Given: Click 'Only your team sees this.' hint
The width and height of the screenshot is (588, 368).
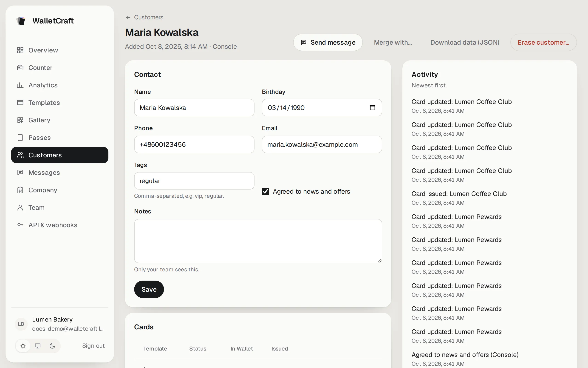Looking at the screenshot, I should [167, 270].
